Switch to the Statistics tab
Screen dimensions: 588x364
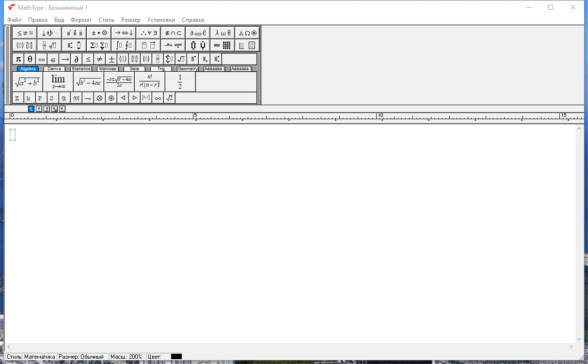(81, 69)
